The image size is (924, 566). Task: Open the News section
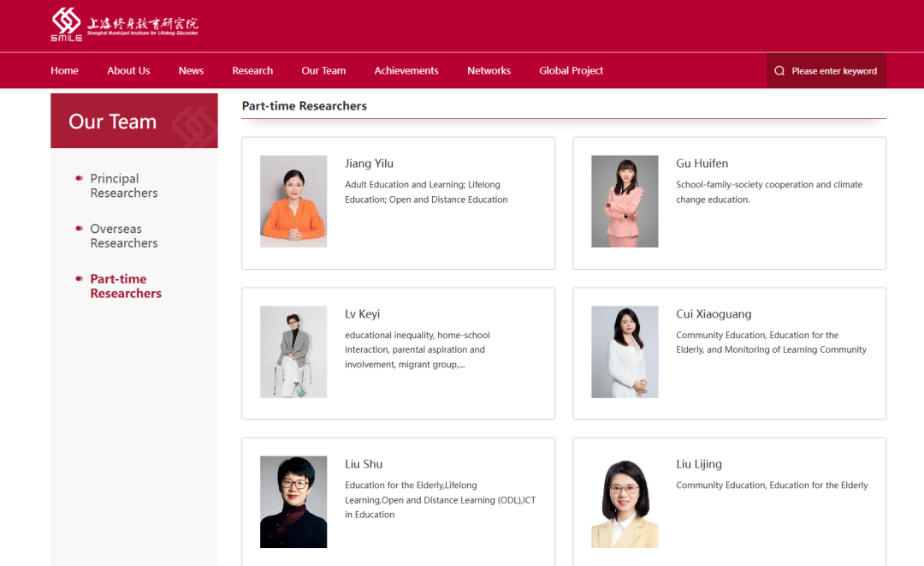(x=191, y=71)
